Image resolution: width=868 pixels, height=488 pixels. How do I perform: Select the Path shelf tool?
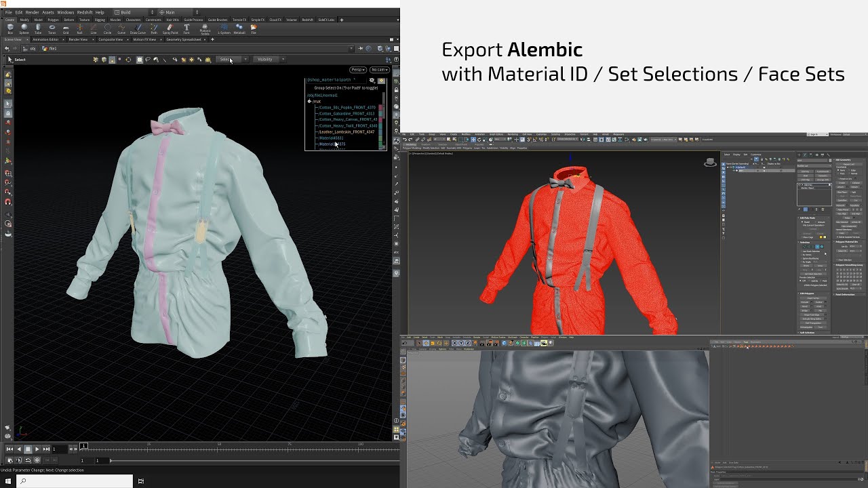[x=154, y=29]
